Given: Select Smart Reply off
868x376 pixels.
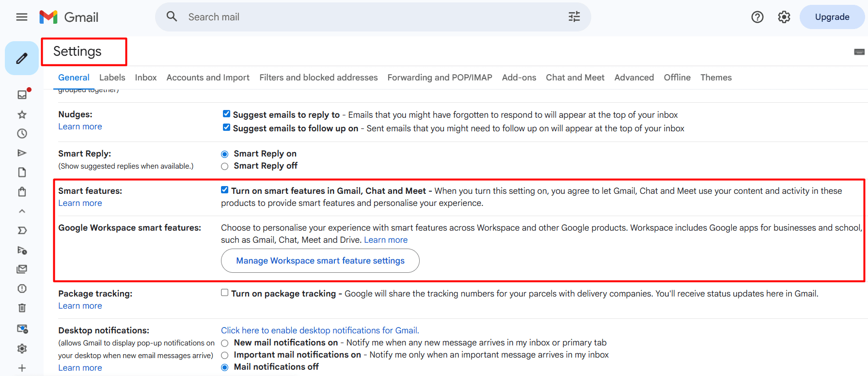Looking at the screenshot, I should tap(224, 166).
